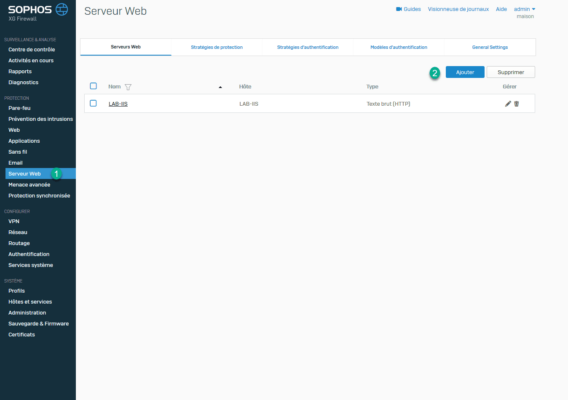
Task: Click the Hôte column header
Action: point(245,87)
